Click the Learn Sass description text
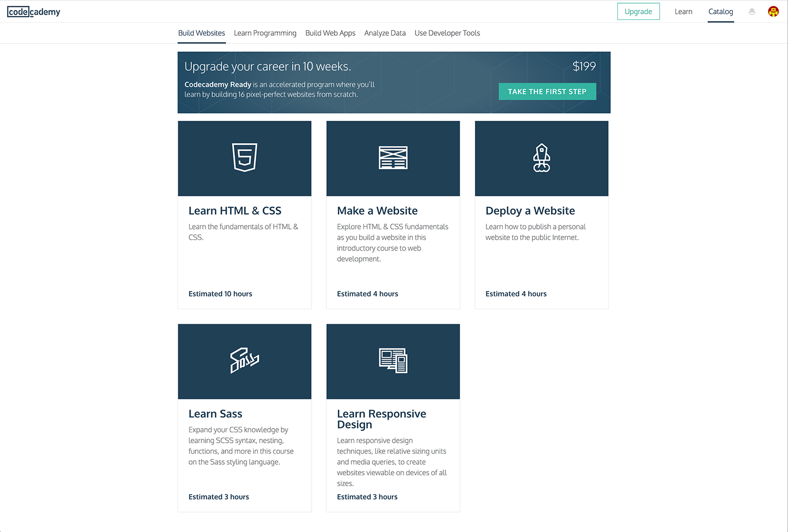Image resolution: width=788 pixels, height=532 pixels. click(x=241, y=446)
